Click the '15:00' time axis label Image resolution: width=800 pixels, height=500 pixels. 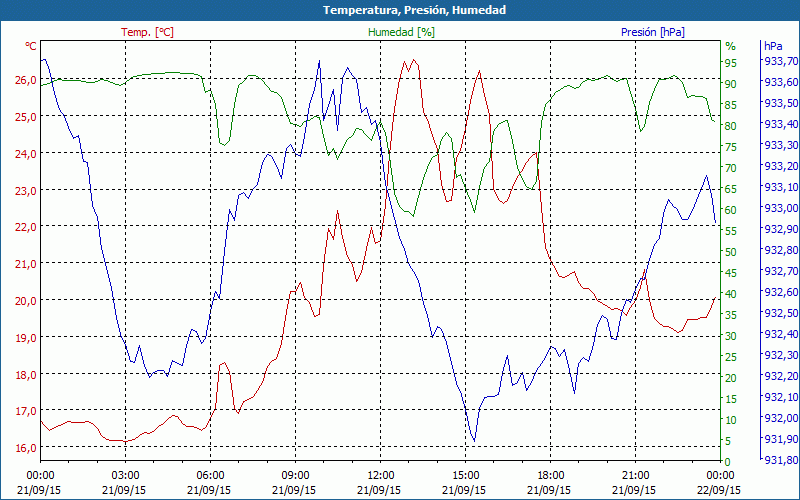point(464,476)
